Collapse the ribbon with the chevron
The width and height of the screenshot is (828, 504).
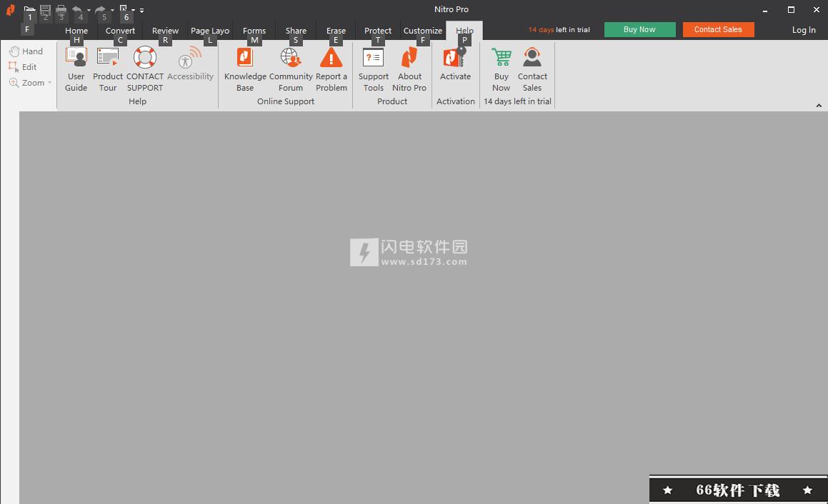(819, 106)
